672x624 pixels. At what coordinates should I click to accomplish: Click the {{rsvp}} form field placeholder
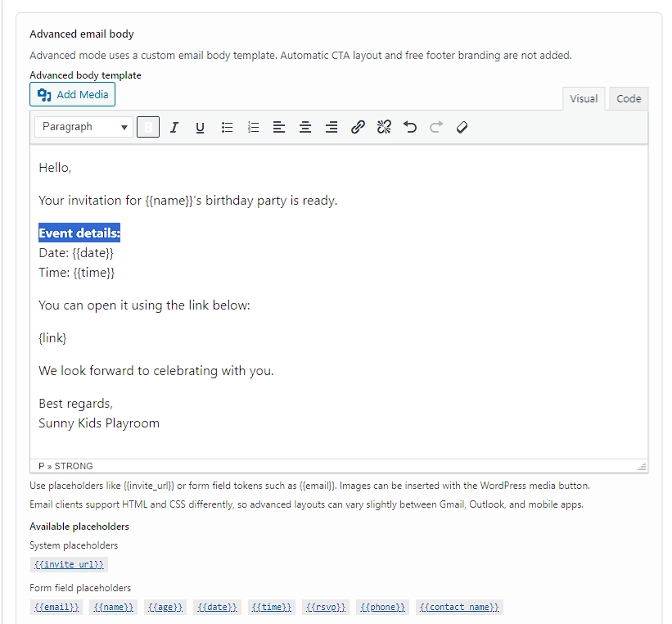pos(326,607)
